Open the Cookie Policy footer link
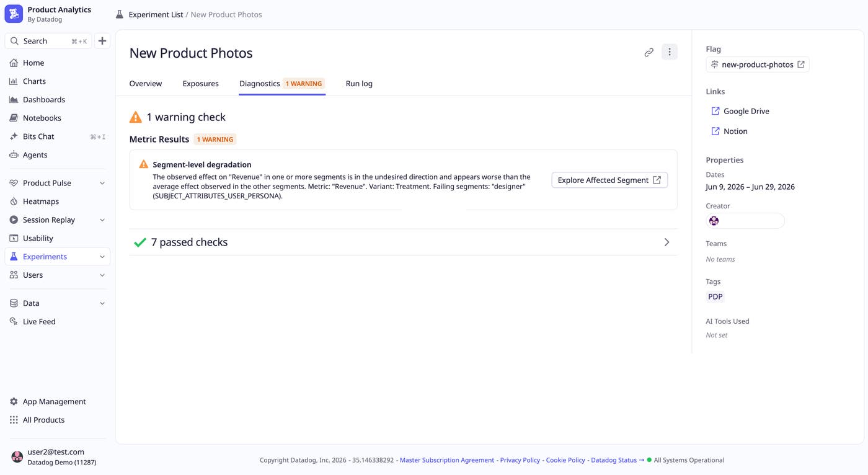The width and height of the screenshot is (868, 475). tap(565, 460)
